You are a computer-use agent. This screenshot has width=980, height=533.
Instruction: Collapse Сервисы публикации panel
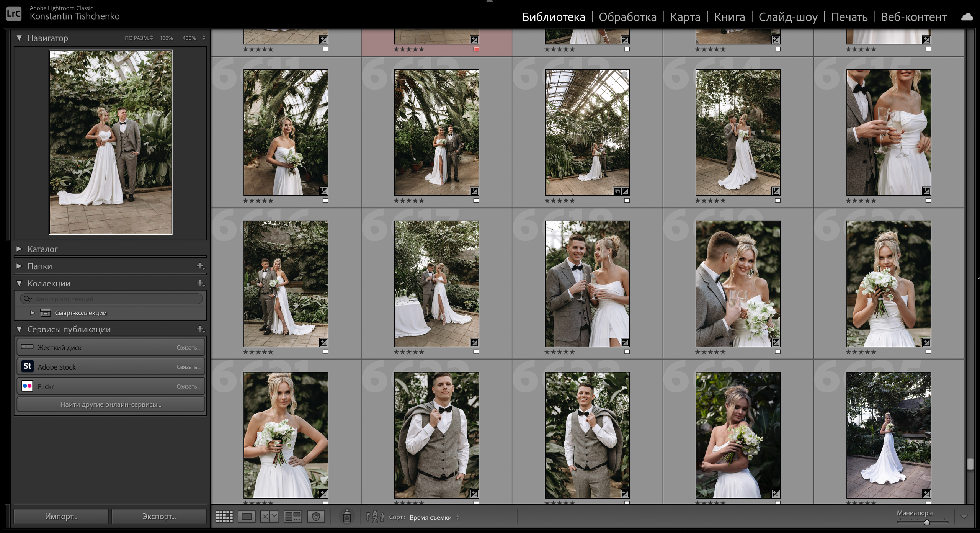19,329
